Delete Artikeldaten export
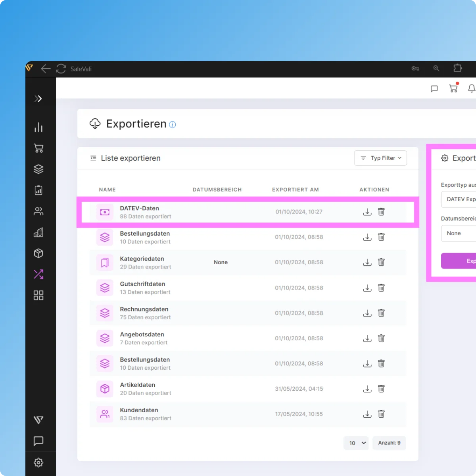The image size is (476, 476). coord(381,389)
